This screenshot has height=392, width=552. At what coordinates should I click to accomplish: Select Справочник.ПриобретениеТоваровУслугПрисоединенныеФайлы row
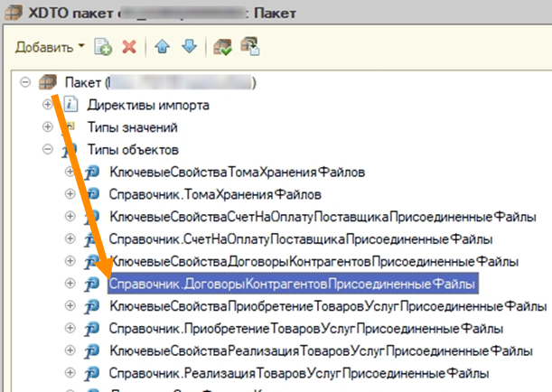[306, 329]
